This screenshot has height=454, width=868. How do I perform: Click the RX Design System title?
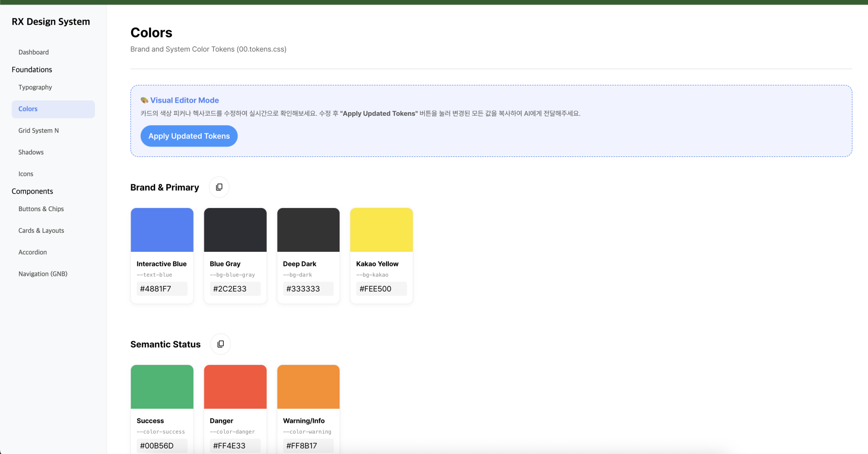(51, 22)
